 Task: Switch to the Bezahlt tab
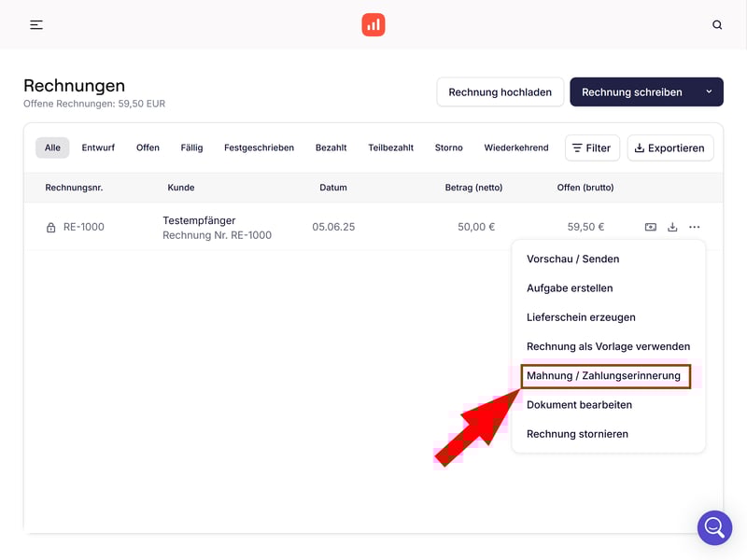tap(331, 147)
